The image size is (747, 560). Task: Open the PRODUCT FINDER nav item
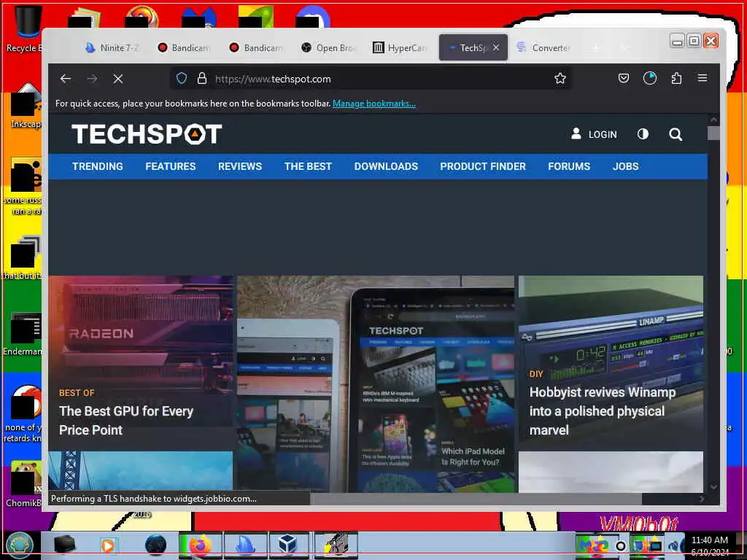pos(483,166)
